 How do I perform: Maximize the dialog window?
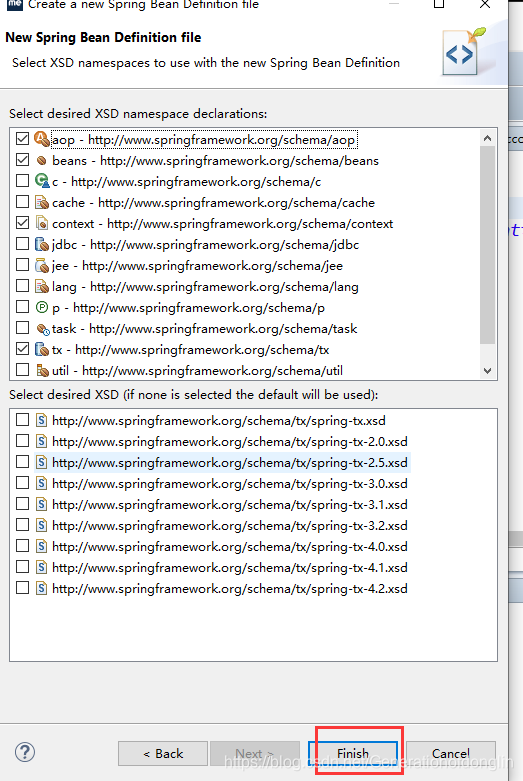pyautogui.click(x=439, y=4)
